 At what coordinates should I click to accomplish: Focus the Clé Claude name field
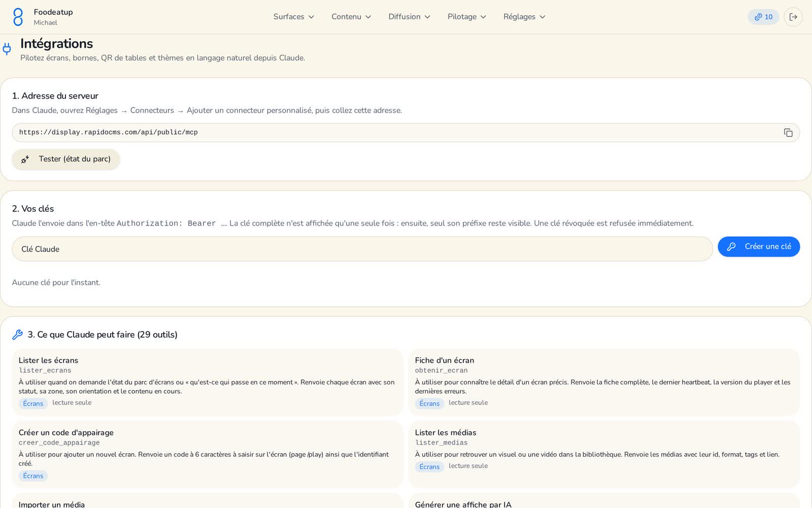(x=362, y=249)
